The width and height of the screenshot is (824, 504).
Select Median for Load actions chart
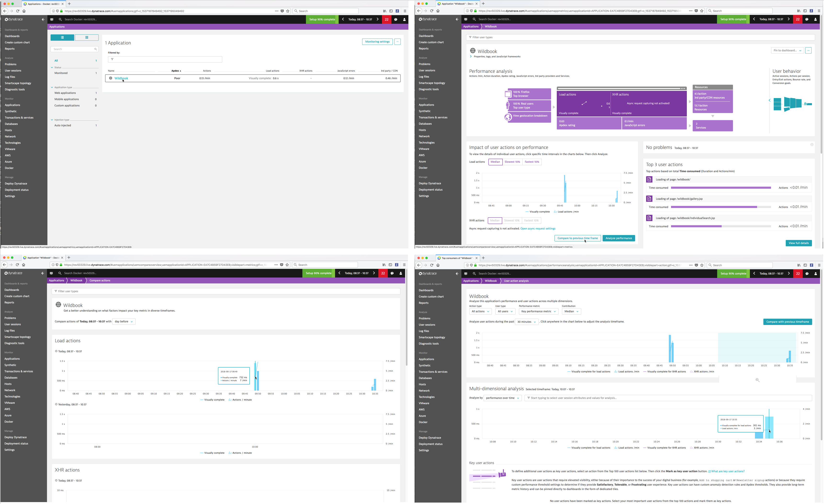495,162
